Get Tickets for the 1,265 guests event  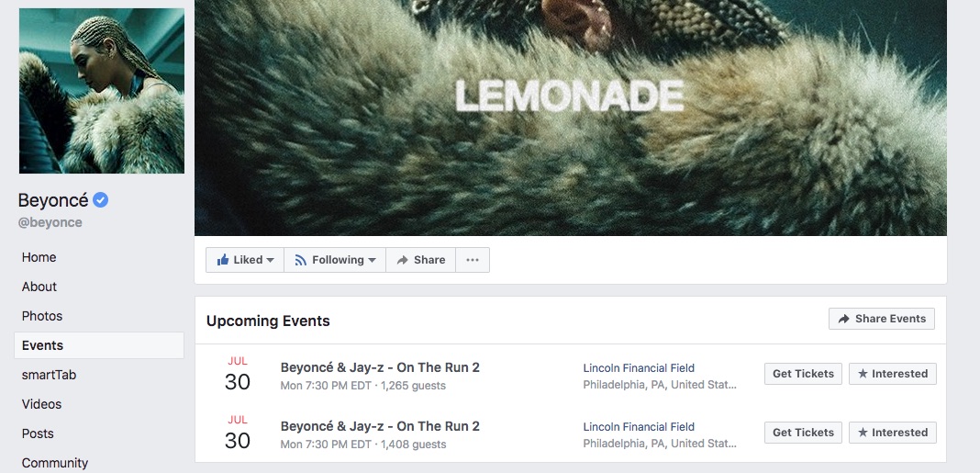(803, 374)
